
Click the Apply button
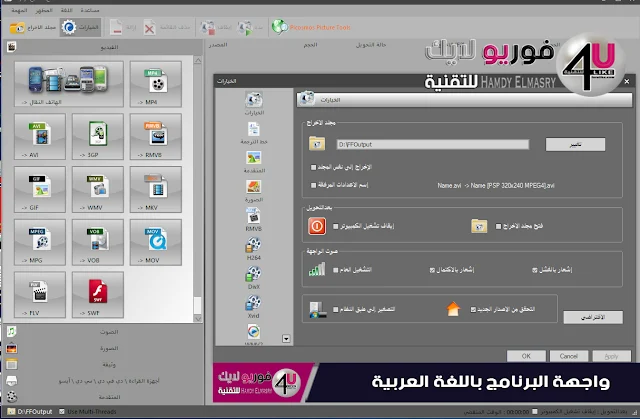pos(611,356)
